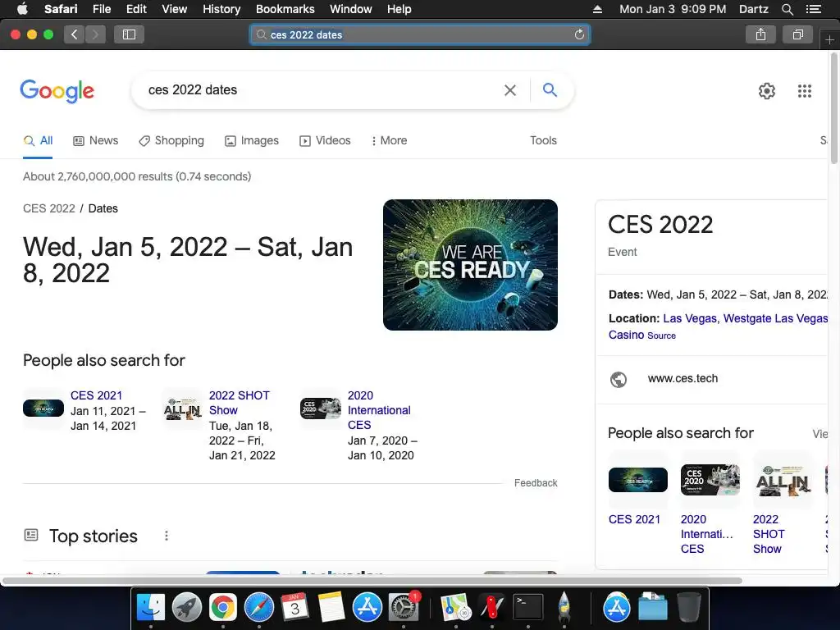This screenshot has height=630, width=840.
Task: Click the Dartz user name in menu bar
Action: point(753,9)
